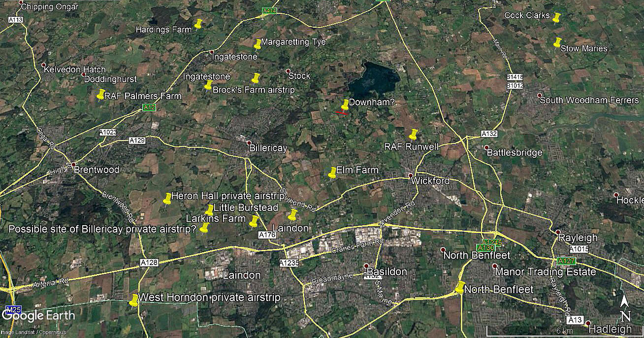Select the RAF Runwell pushpin

[x=413, y=134]
